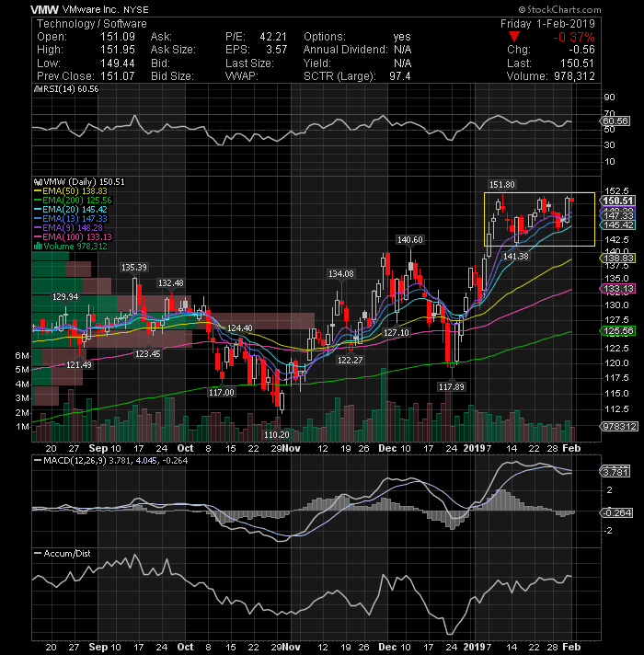
Task: Click the red down-triangle change indicator
Action: (x=514, y=37)
